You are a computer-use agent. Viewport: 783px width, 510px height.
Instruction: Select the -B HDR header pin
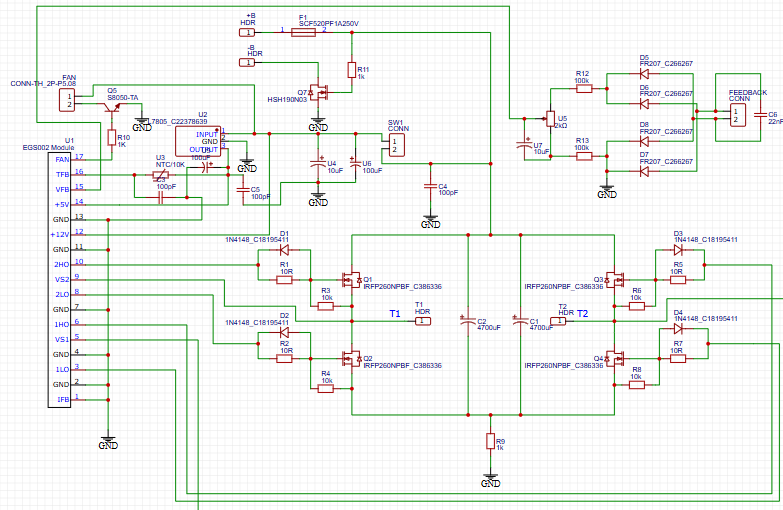[x=247, y=62]
